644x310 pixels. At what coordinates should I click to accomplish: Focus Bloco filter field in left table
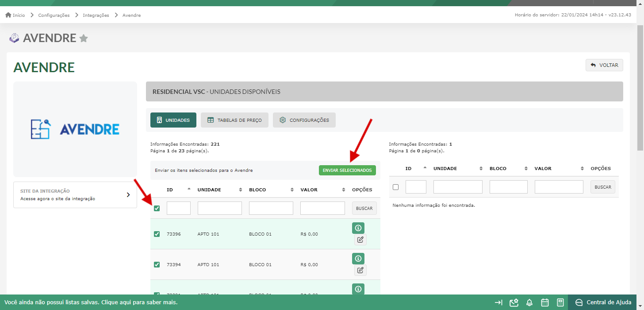coord(271,208)
